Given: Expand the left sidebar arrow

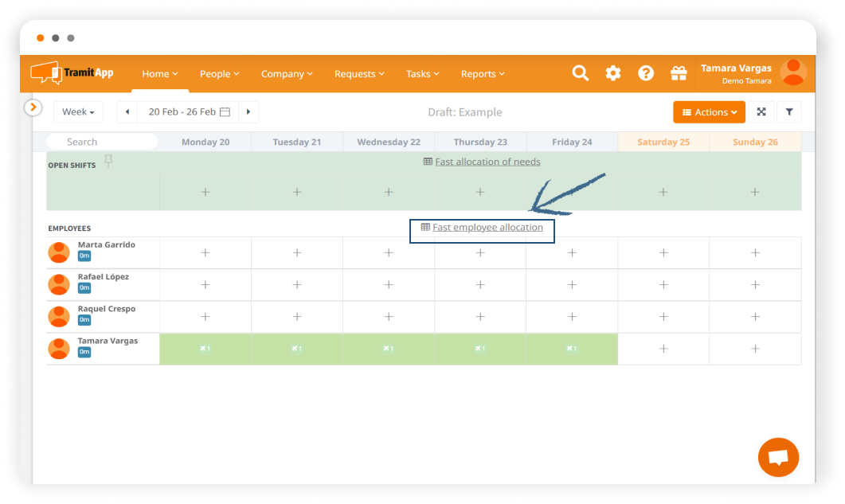Looking at the screenshot, I should 33,107.
